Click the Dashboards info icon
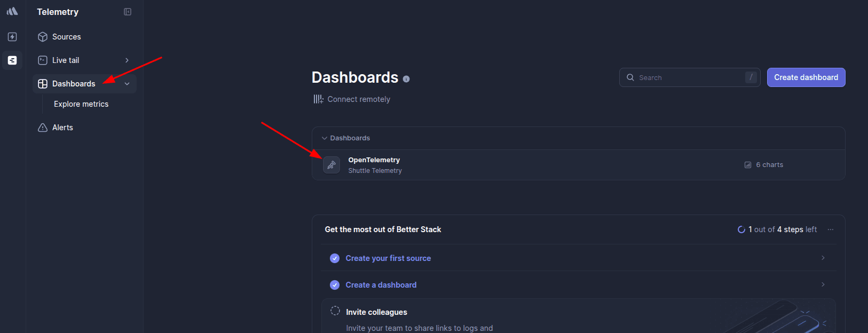This screenshot has height=333, width=868. pyautogui.click(x=406, y=79)
